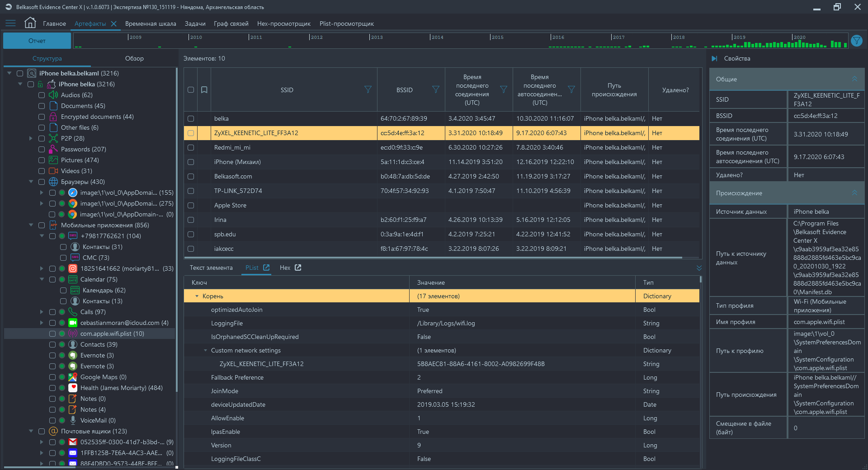Click the Videos camera icon
This screenshot has height=470, width=868.
[53, 171]
